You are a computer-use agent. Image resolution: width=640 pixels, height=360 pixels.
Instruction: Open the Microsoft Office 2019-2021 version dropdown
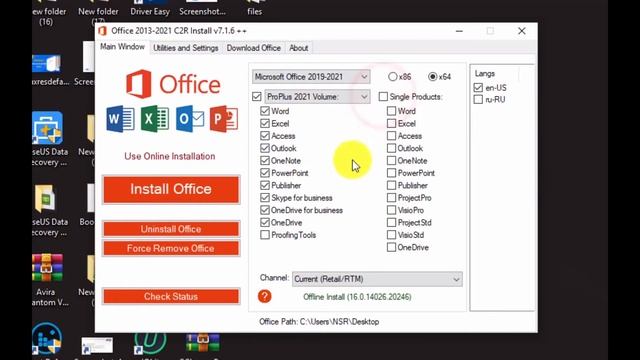pyautogui.click(x=311, y=77)
